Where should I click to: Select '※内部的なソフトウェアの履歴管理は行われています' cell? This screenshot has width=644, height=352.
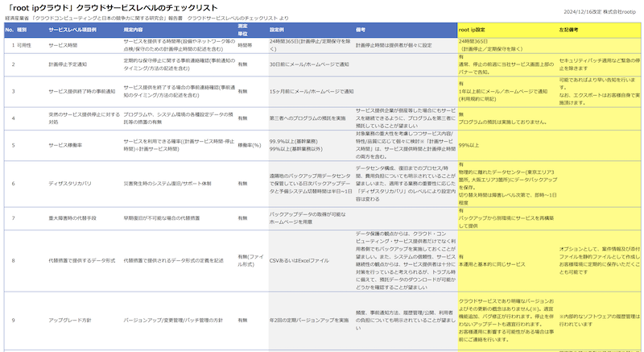[x=599, y=320]
